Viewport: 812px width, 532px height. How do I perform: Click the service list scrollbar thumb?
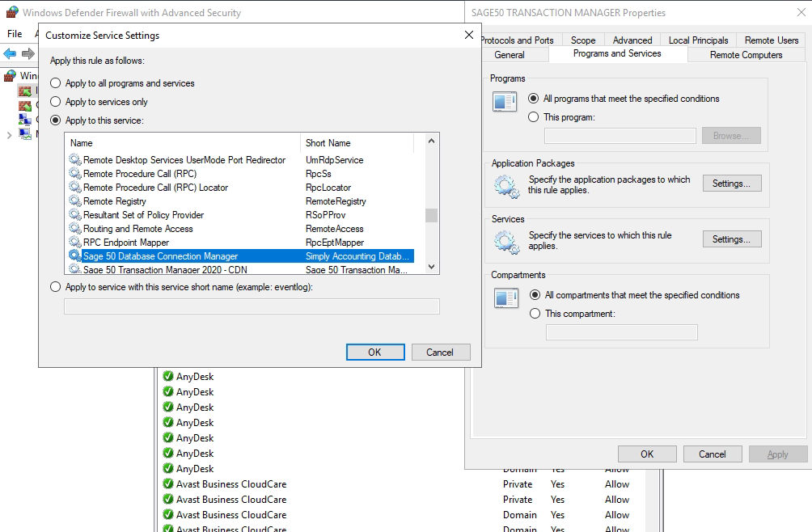tap(431, 215)
